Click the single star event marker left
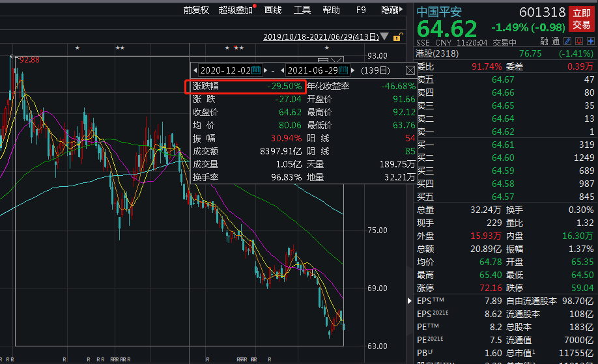 (78, 48)
